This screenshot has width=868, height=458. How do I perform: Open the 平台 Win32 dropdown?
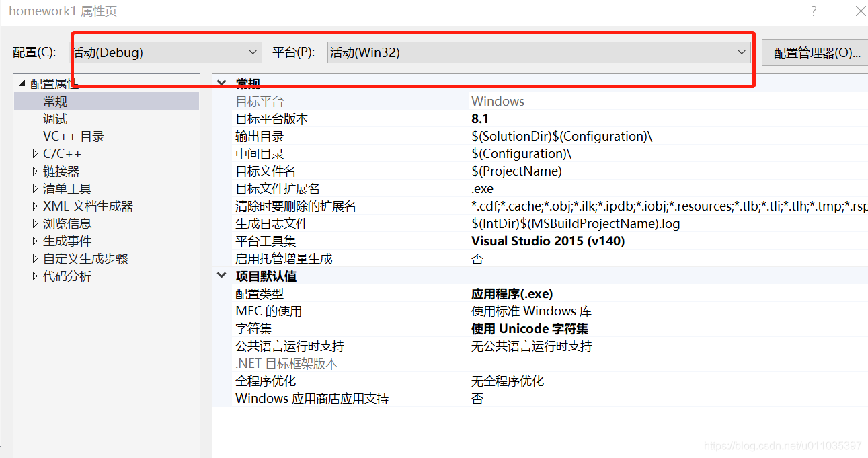pos(539,52)
